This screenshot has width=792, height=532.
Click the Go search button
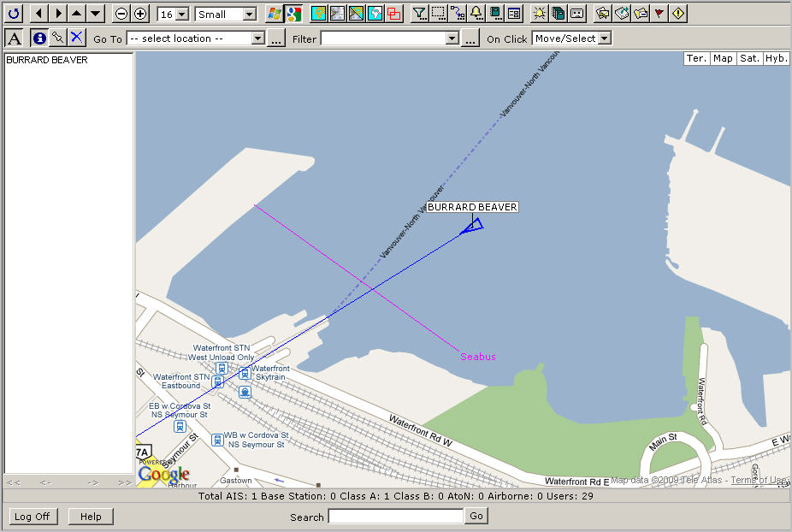pos(476,516)
